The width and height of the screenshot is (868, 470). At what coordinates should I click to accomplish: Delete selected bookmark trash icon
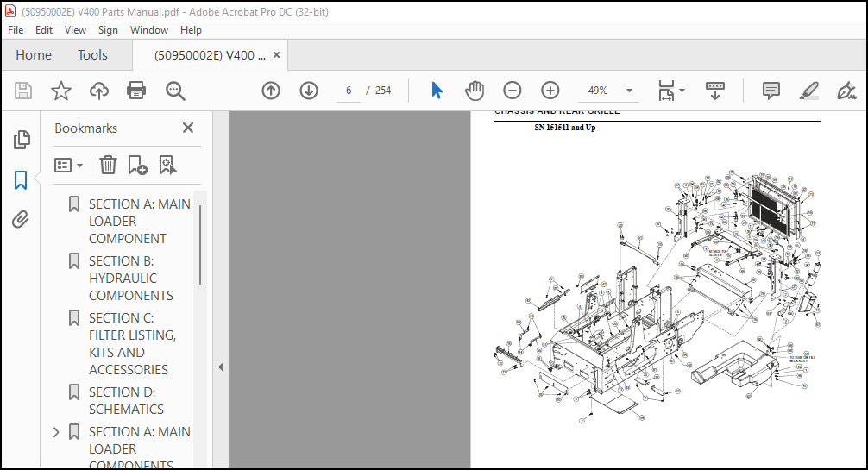pyautogui.click(x=108, y=165)
